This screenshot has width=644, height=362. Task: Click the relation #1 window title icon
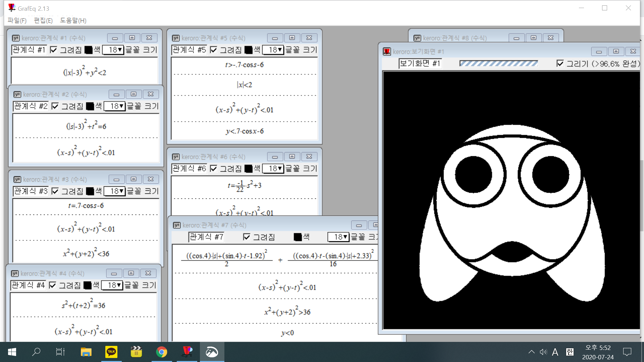(x=15, y=38)
